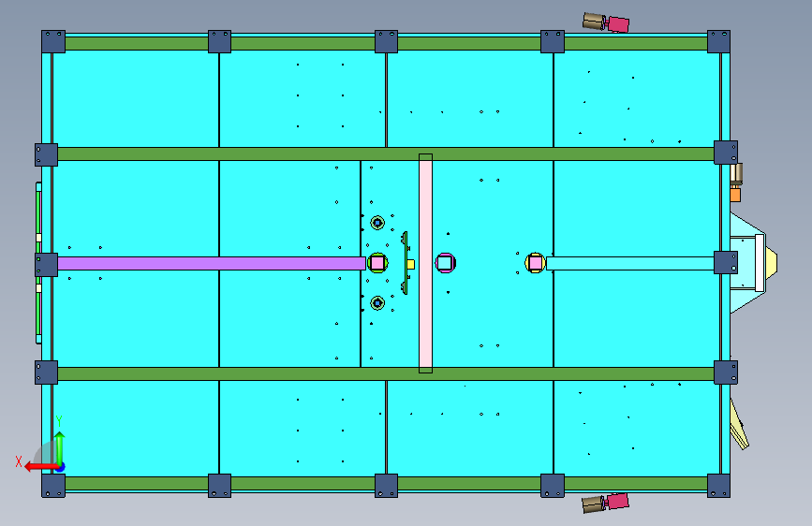Viewport: 812px width, 526px height.
Task: Select the curved green bracket beside the yellow block
Action: tap(405, 263)
